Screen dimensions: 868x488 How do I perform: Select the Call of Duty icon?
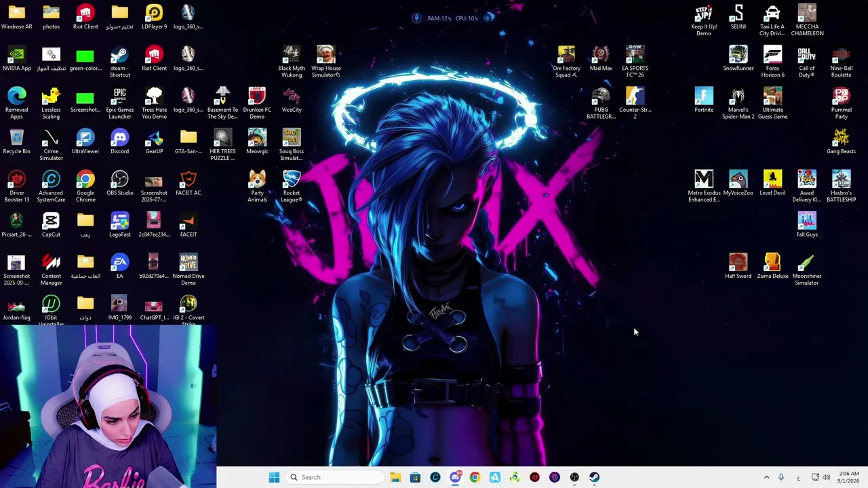[807, 62]
